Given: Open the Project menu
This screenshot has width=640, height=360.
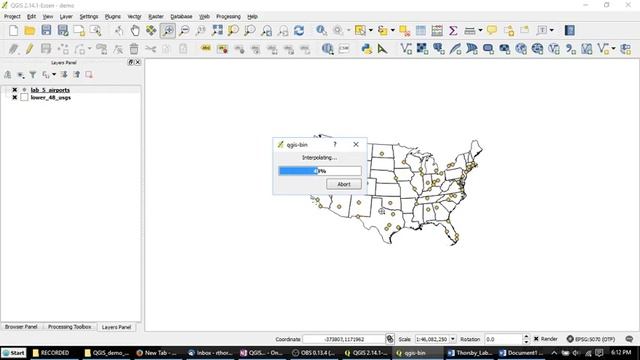Looking at the screenshot, I should click(x=12, y=17).
